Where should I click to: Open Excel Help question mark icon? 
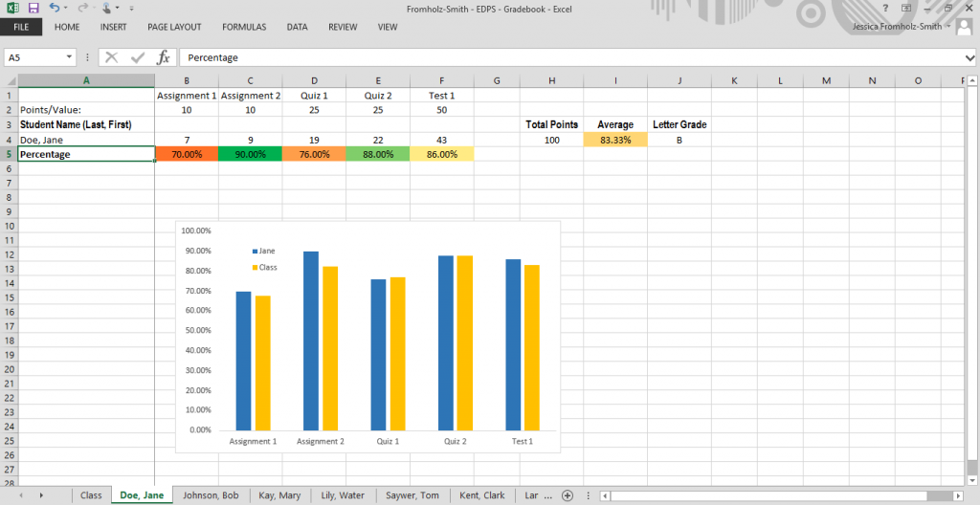click(x=885, y=8)
